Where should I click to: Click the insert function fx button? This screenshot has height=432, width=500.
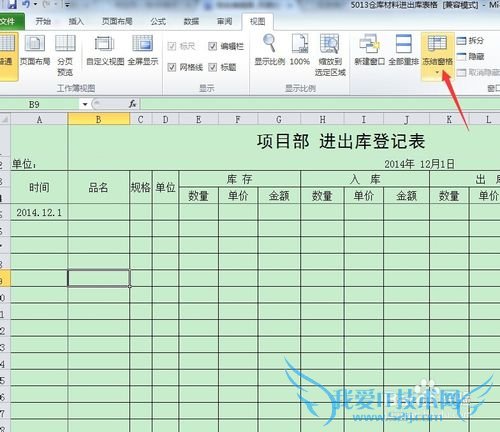[133, 104]
